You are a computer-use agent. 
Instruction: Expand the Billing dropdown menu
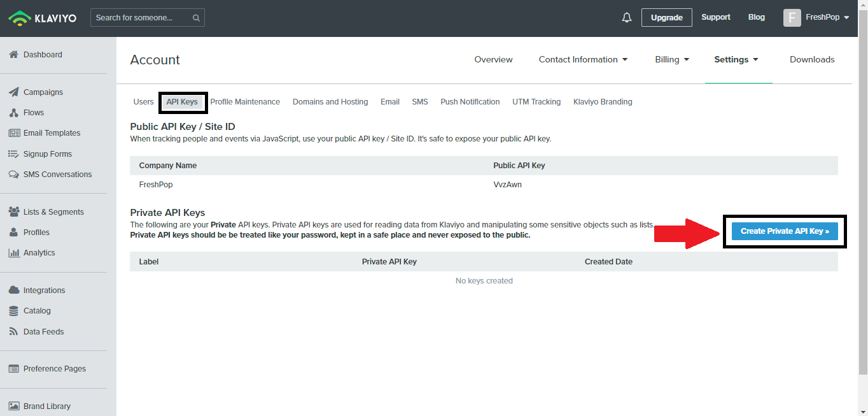pos(672,59)
